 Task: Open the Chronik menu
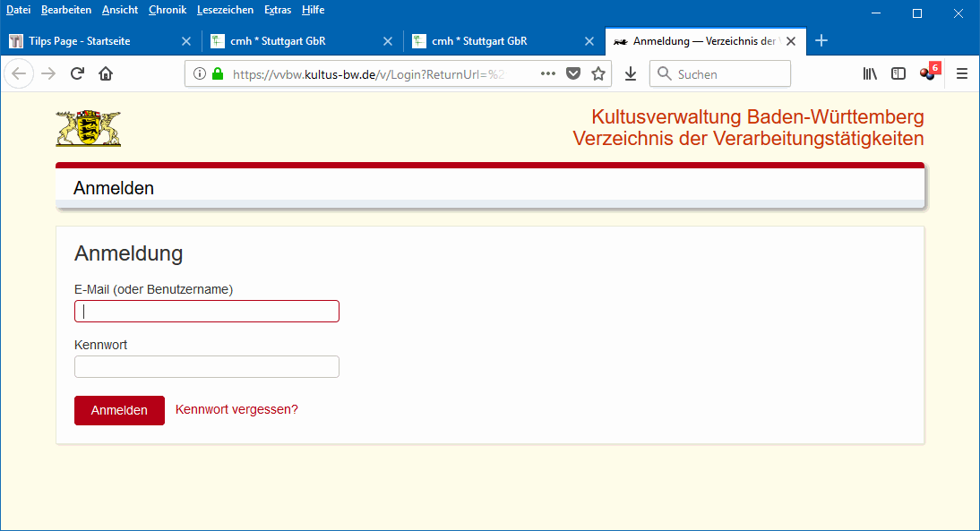click(x=168, y=10)
